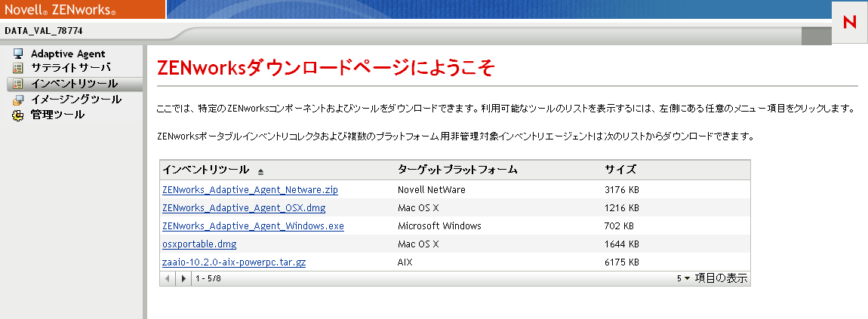Click the 702 KB size value
Screen dimensions: 868x319
(x=620, y=226)
